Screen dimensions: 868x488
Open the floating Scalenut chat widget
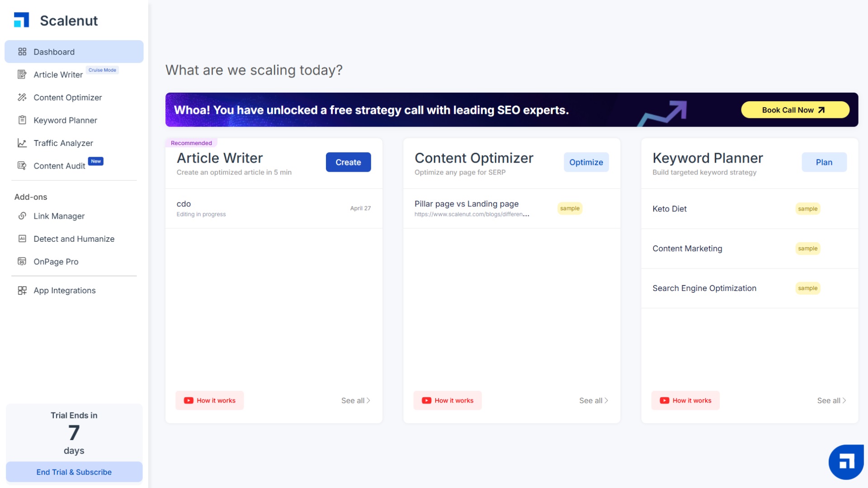pos(846,462)
